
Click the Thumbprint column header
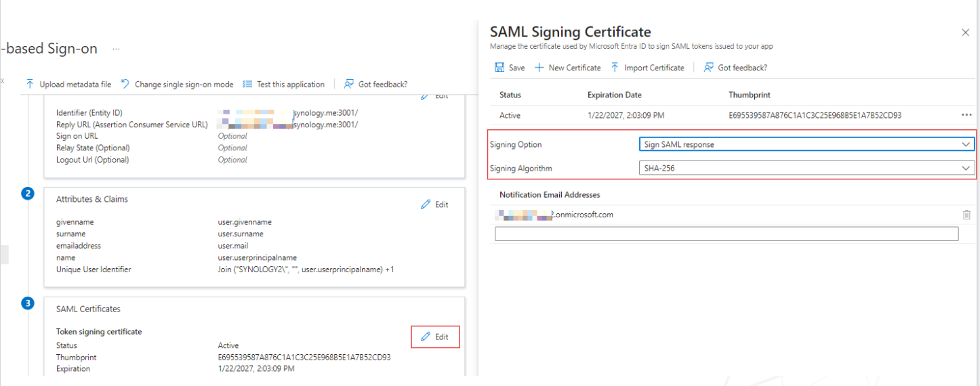(750, 95)
